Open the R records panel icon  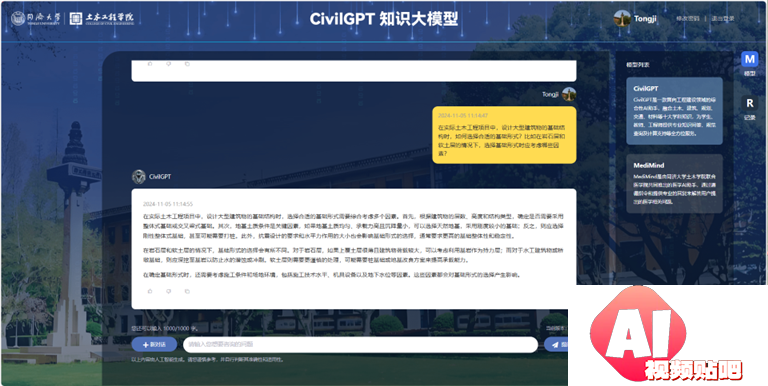[x=749, y=103]
